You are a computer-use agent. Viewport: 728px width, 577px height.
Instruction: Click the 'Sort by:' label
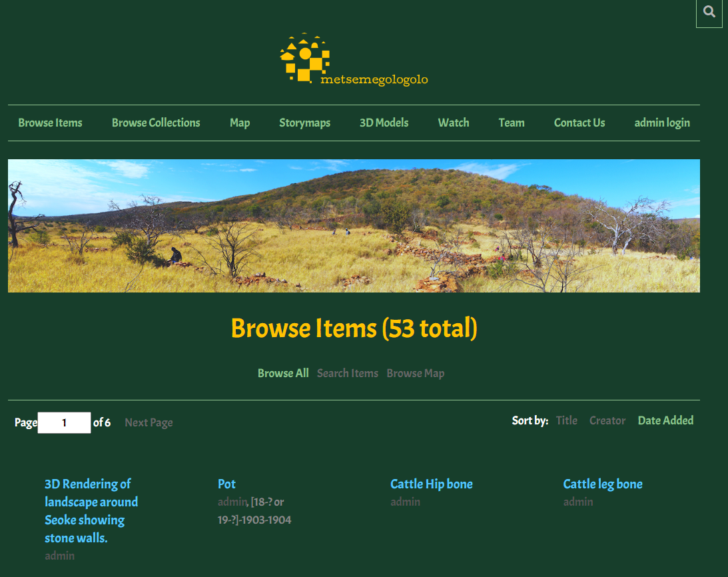530,420
